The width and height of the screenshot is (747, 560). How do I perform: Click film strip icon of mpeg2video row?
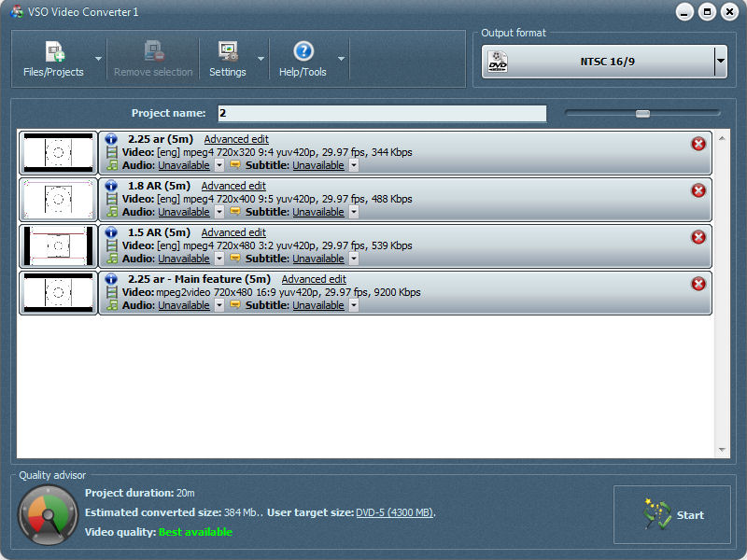click(111, 292)
